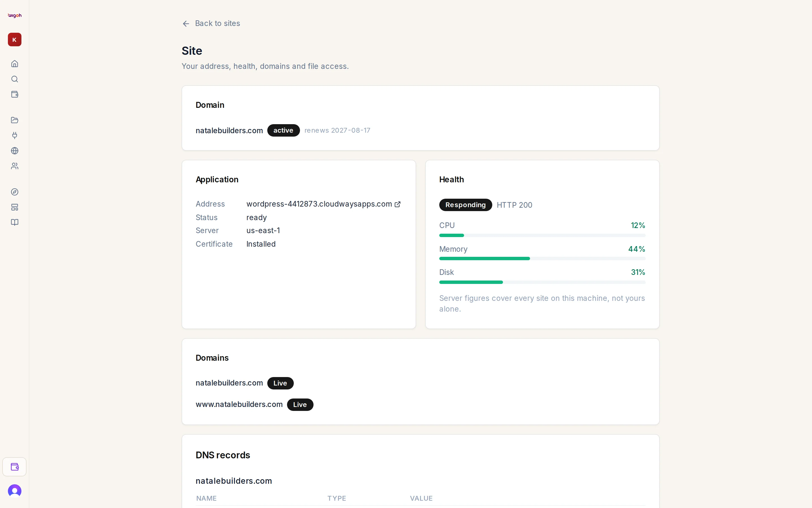Click the renews 2027-08-17 text
This screenshot has height=508, width=812.
click(337, 130)
